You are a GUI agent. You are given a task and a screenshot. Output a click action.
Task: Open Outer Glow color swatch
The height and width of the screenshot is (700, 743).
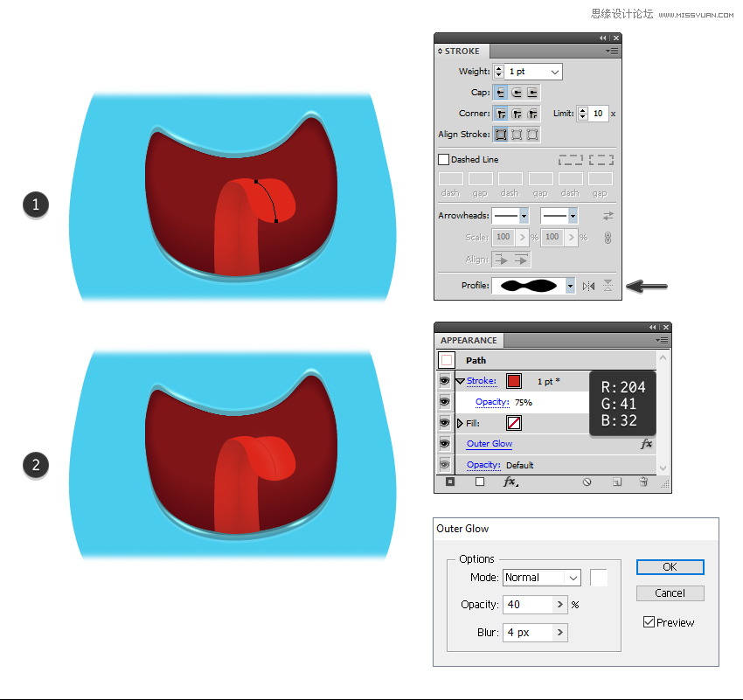[x=599, y=578]
